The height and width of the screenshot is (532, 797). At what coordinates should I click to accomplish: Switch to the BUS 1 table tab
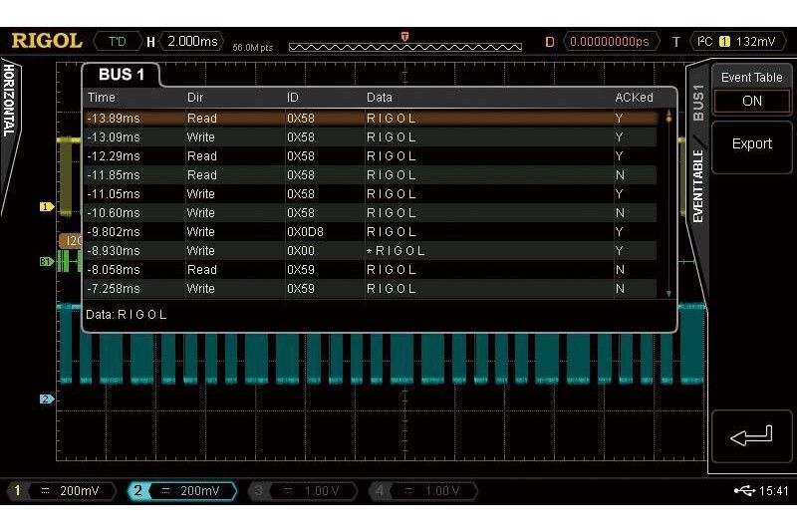pyautogui.click(x=122, y=75)
